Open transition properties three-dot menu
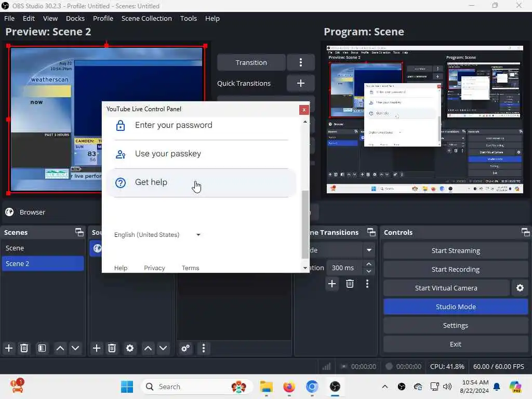 [367, 284]
